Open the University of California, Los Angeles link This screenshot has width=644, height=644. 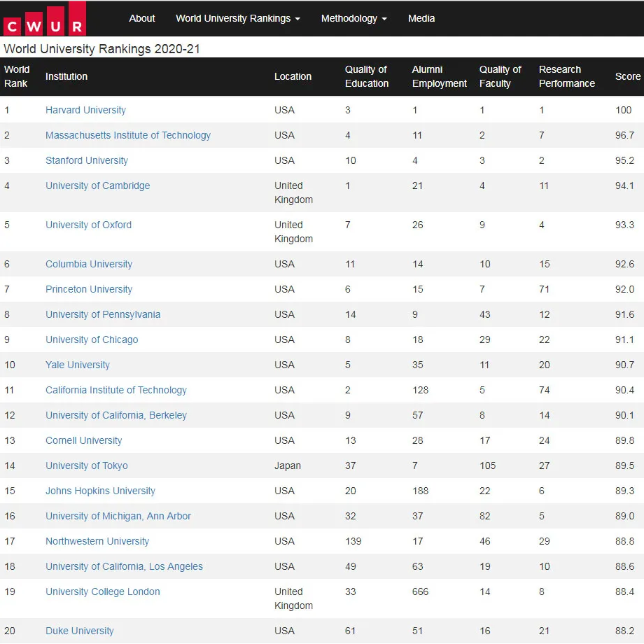(124, 566)
